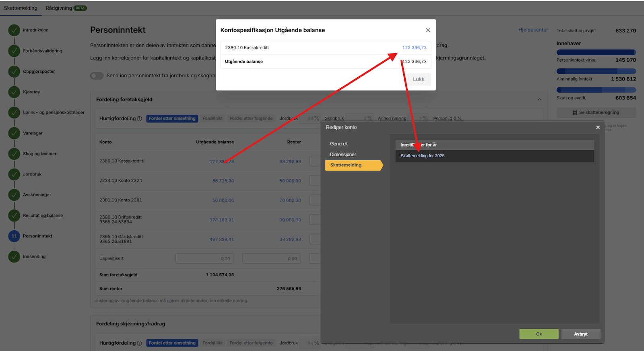
Task: Click 122 336,73 link in Kontospesifikasjon dialog
Action: coord(414,48)
